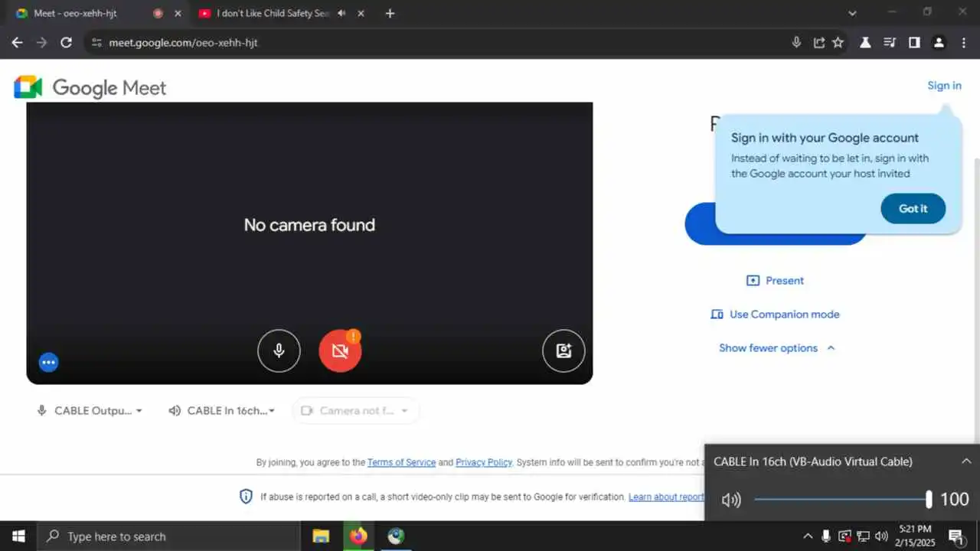The width and height of the screenshot is (980, 551).
Task: Go back in browser history
Action: point(17,43)
